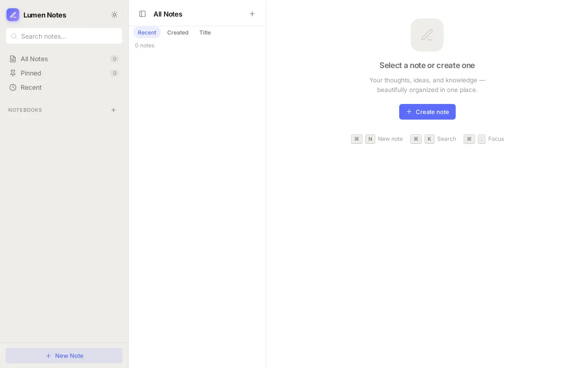Click the Search shortcut hint
The width and height of the screenshot is (588, 368).
click(x=433, y=139)
